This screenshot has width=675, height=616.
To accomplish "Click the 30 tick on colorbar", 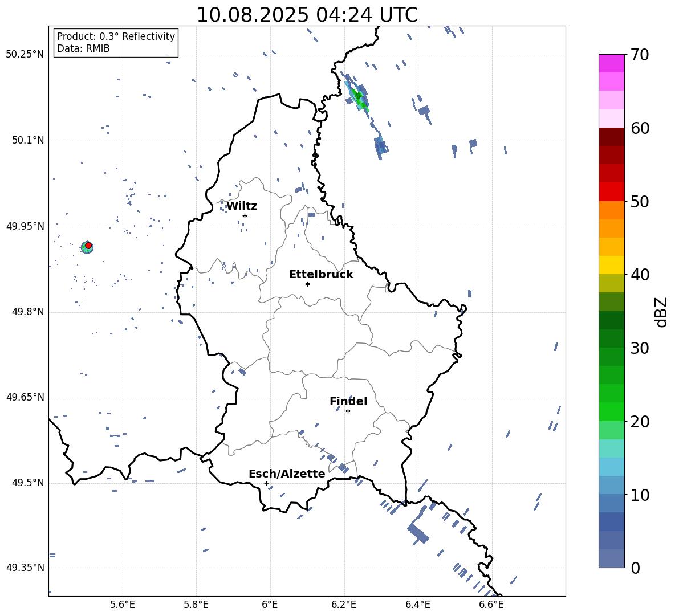I will click(640, 348).
